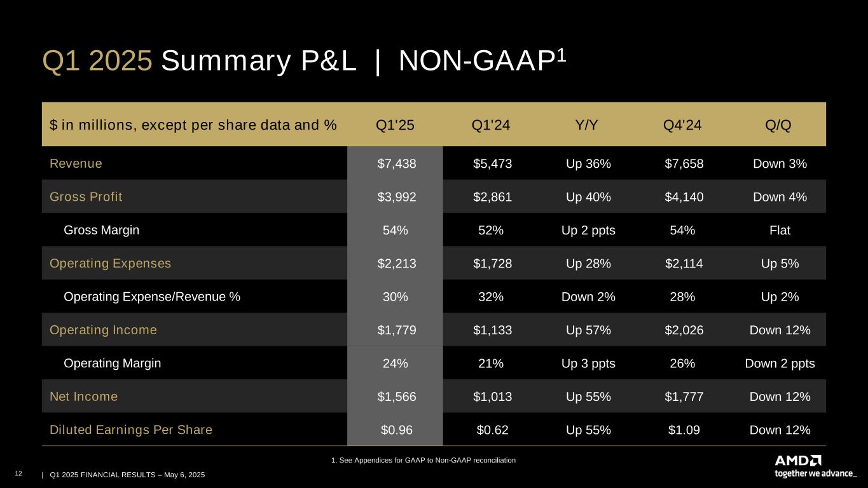
Task: Select the Revenue row label
Action: pyautogui.click(x=76, y=163)
